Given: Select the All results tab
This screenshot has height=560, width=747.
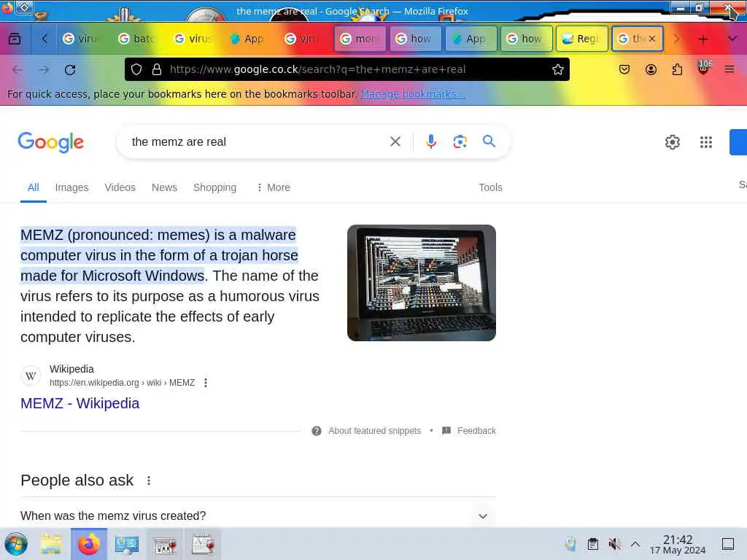Looking at the screenshot, I should click(x=34, y=187).
